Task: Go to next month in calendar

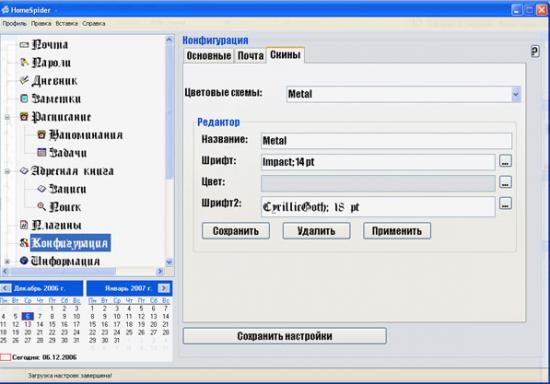Action: [163, 288]
